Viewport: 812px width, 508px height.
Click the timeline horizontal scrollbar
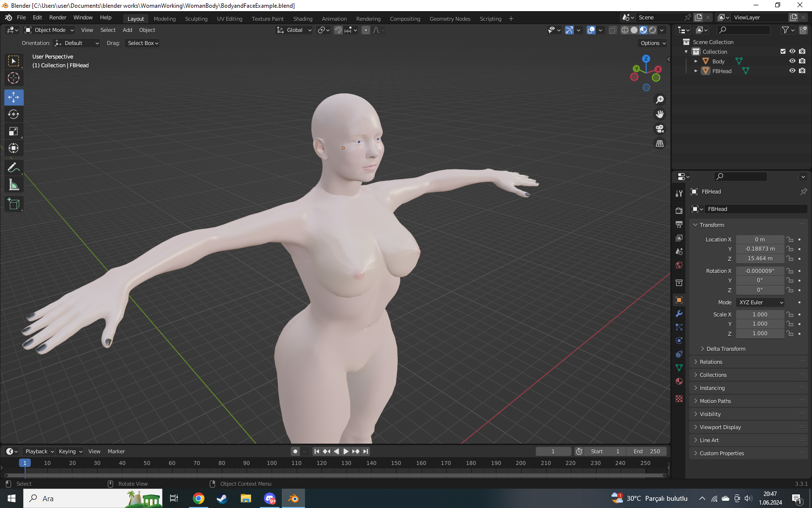(x=334, y=476)
